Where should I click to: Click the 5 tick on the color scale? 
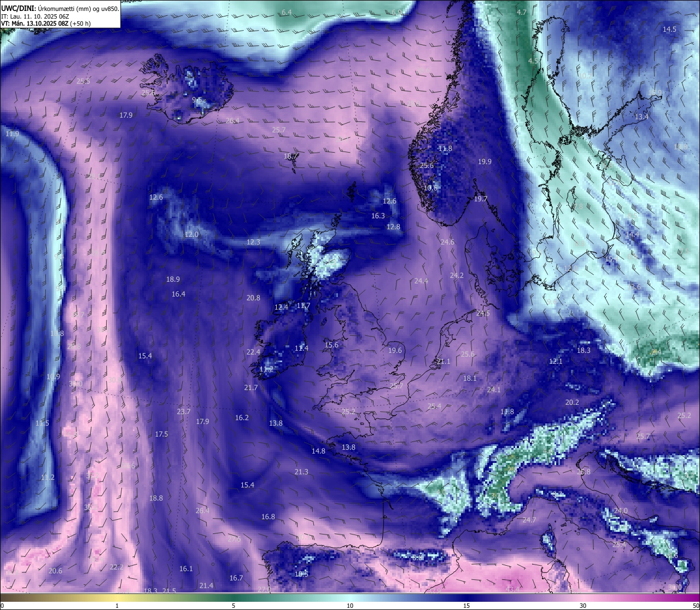tap(234, 606)
